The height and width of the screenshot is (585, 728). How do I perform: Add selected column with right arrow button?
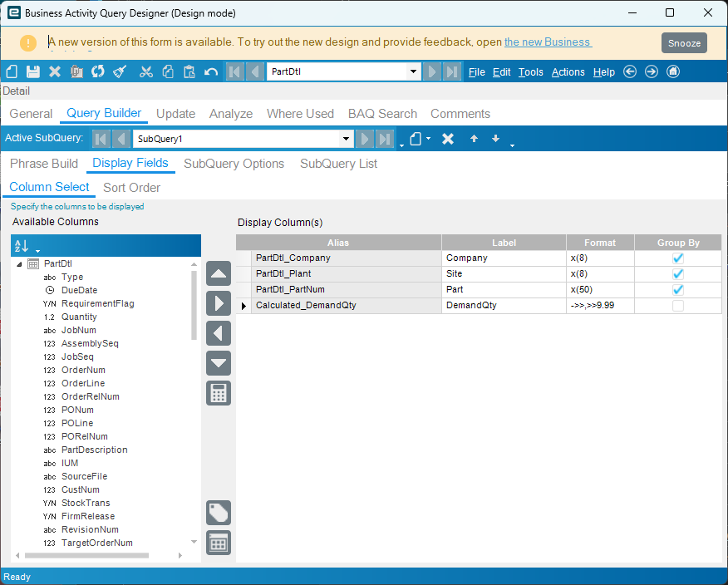219,303
